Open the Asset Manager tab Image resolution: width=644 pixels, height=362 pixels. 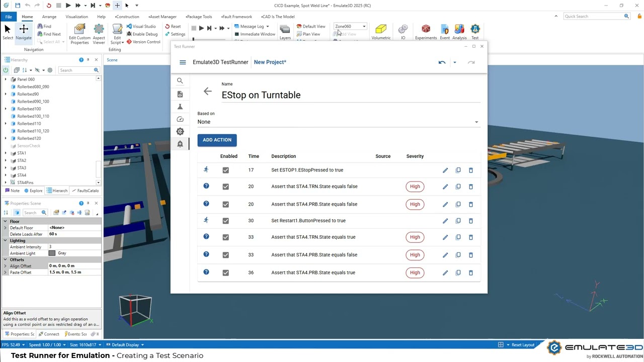coord(162,17)
